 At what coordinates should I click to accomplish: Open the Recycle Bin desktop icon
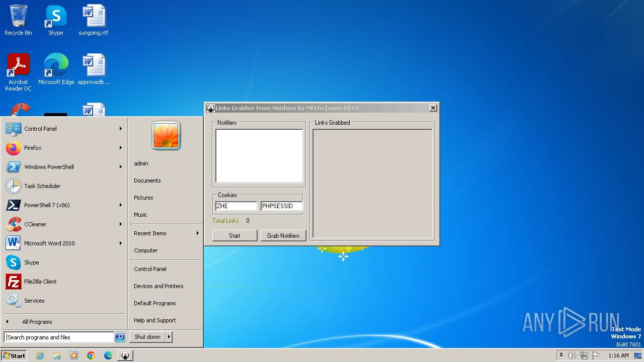coord(18,20)
